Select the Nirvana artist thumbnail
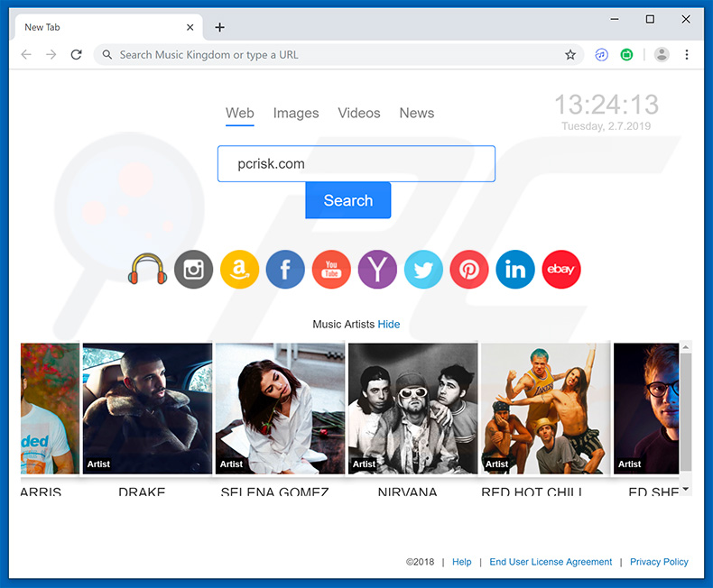Screen dimensions: 713x588 tap(413, 408)
